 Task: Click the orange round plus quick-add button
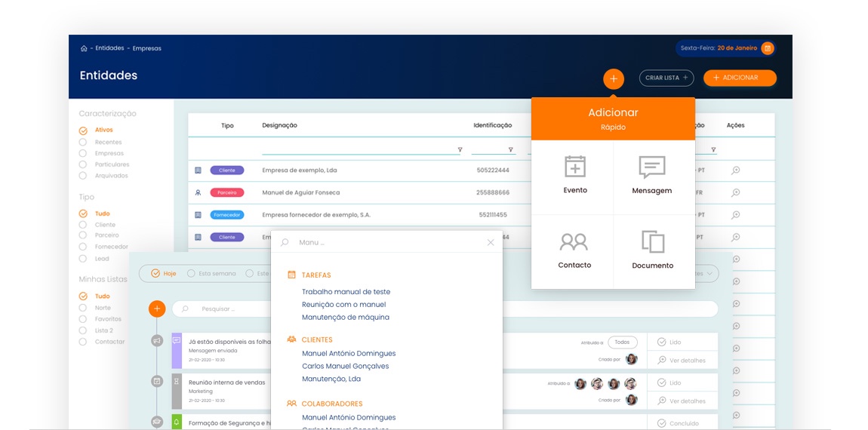[614, 78]
